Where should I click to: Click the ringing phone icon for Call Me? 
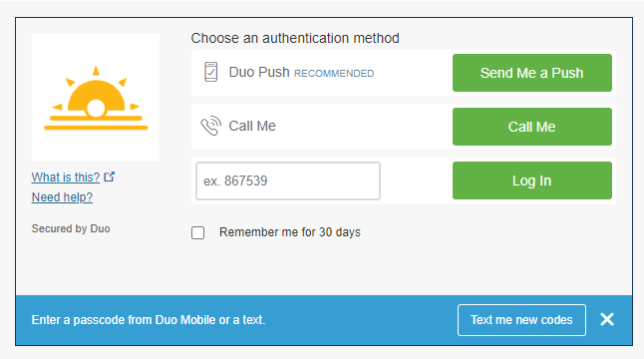(211, 126)
